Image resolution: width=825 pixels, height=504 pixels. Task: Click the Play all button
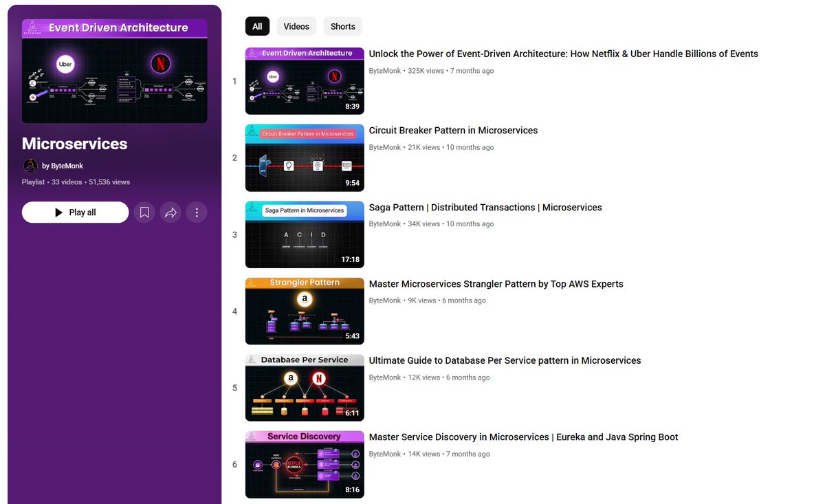(75, 212)
